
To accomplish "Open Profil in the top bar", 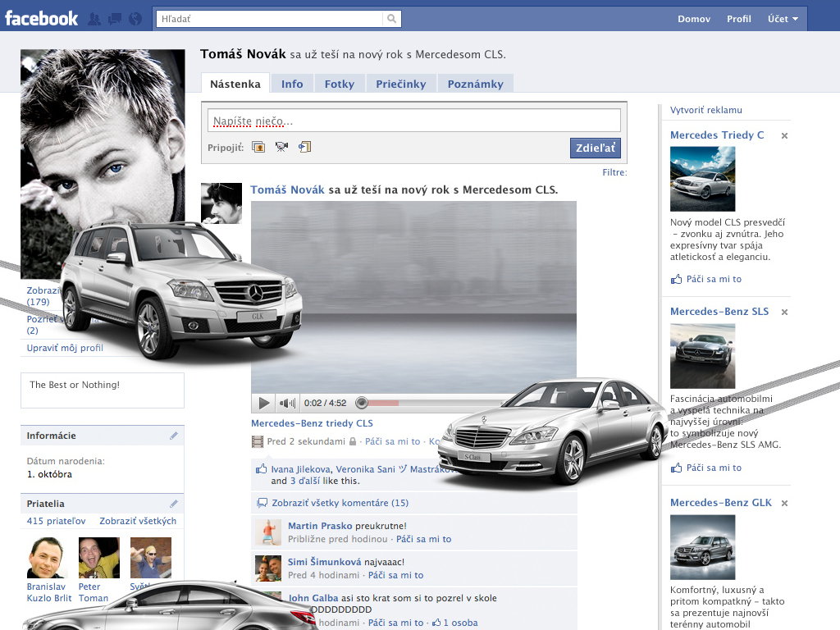I will (739, 19).
